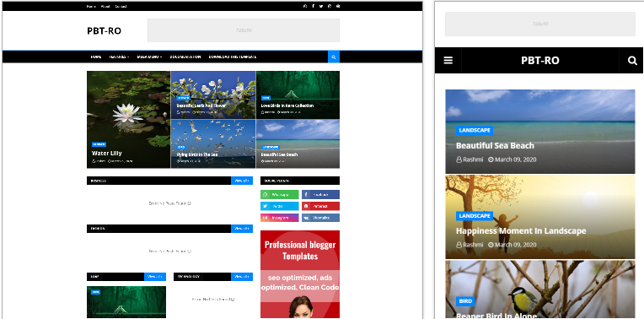This screenshot has width=644, height=319.
Task: Open the hamburger menu in the mobile preview
Action: point(448,61)
